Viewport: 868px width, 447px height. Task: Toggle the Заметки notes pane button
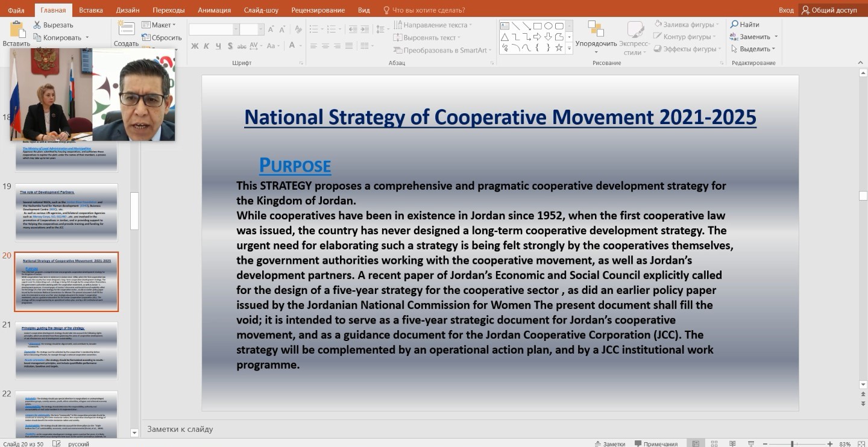tap(610, 444)
